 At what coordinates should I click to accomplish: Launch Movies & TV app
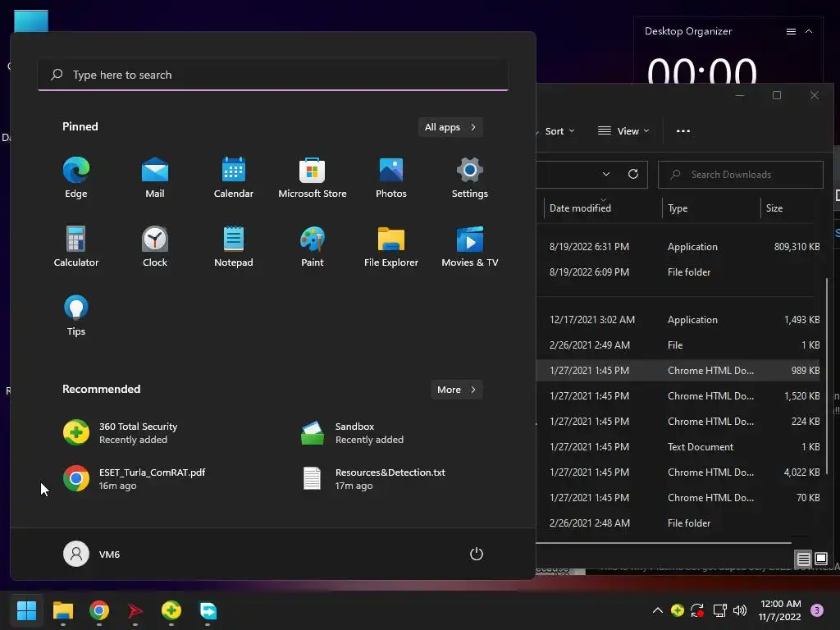pyautogui.click(x=470, y=246)
